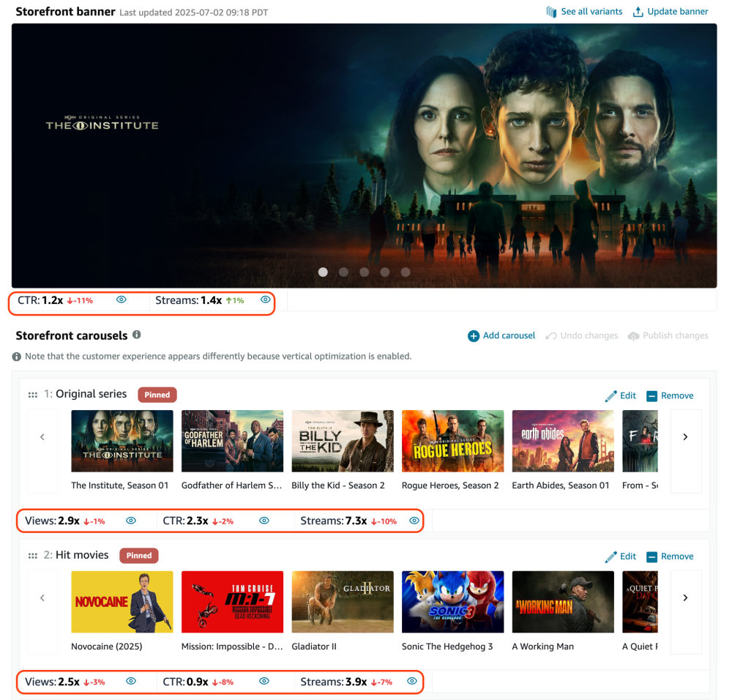732x700 pixels.
Task: Click the Update banner upload icon
Action: tap(638, 12)
